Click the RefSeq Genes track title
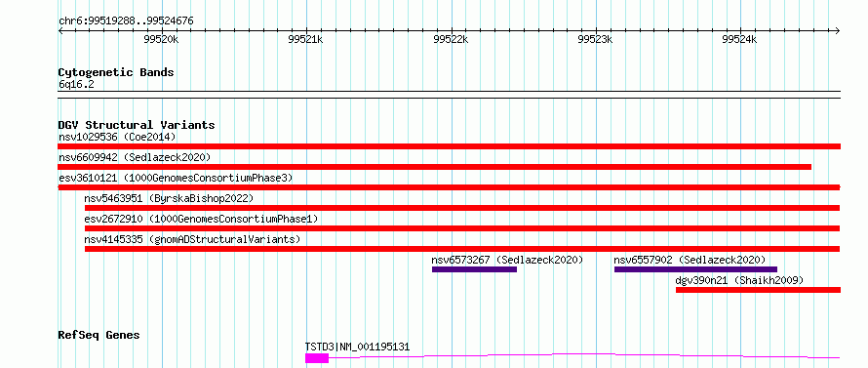This screenshot has height=368, width=868. (99, 336)
